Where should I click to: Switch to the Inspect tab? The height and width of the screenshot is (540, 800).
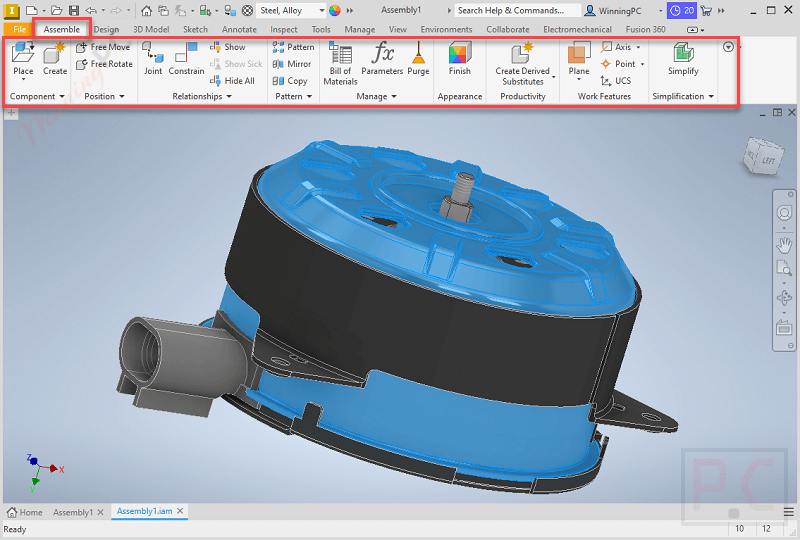pos(284,30)
